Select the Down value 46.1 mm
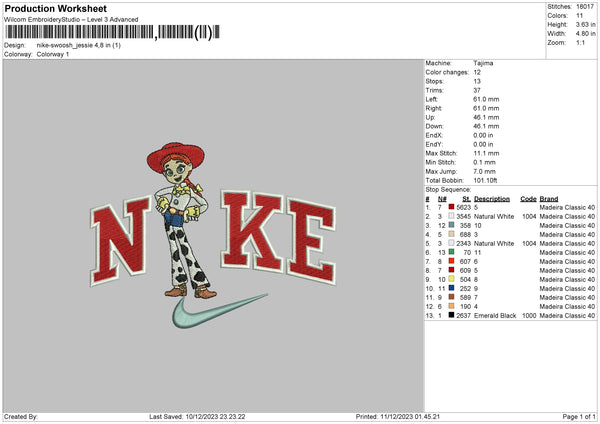This screenshot has height=424, width=600. 486,126
